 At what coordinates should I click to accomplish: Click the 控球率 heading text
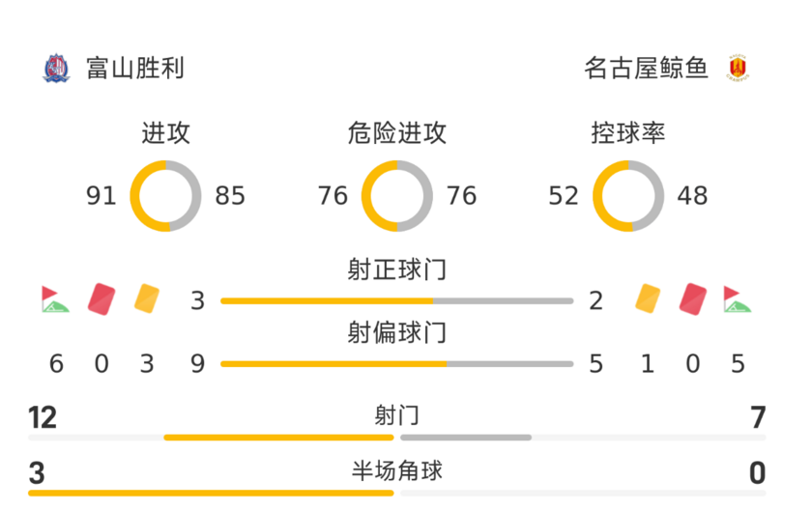(628, 133)
